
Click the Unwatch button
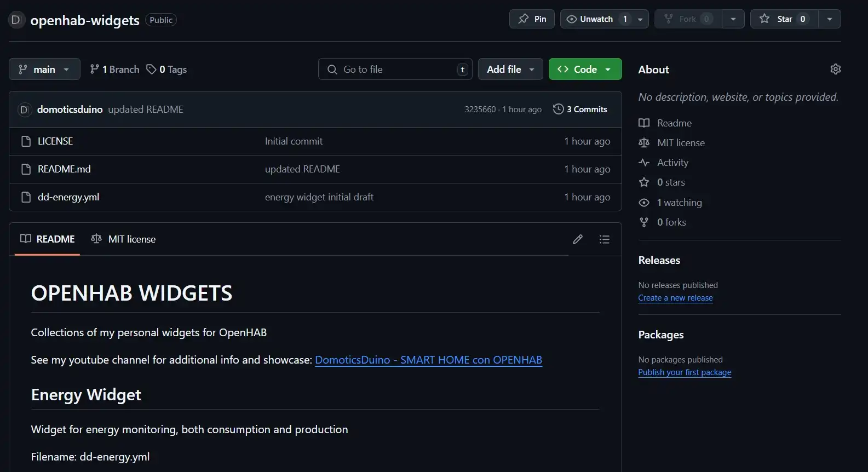tap(596, 19)
